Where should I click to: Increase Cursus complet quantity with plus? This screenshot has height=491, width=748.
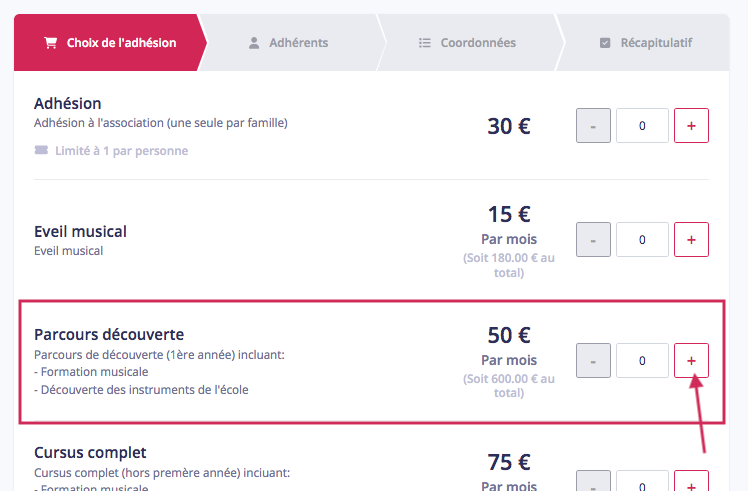coord(691,481)
